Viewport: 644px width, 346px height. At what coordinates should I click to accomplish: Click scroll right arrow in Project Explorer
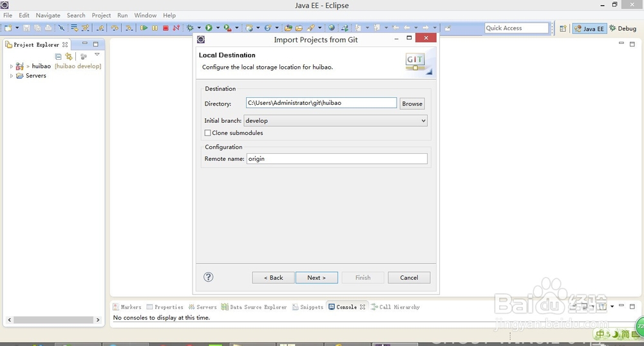point(98,320)
